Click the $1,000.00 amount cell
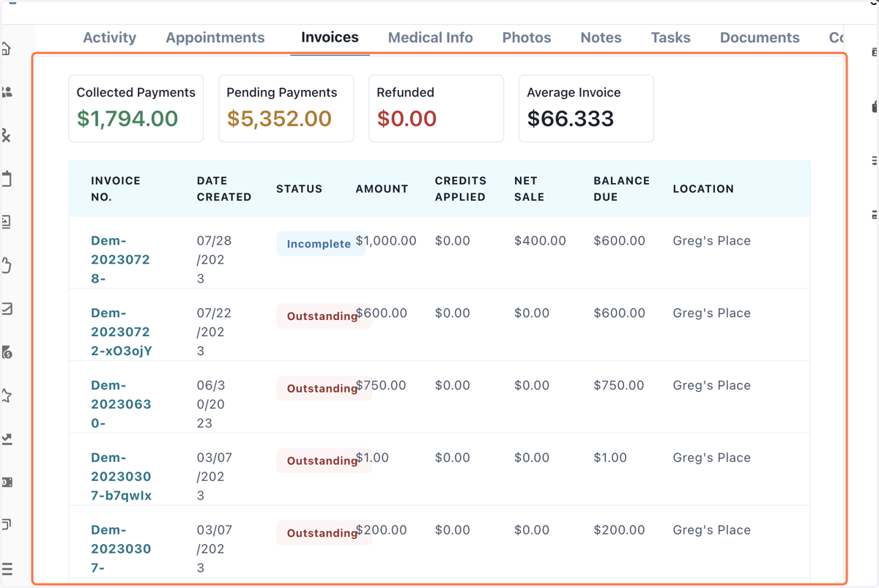The height and width of the screenshot is (588, 879). point(386,241)
